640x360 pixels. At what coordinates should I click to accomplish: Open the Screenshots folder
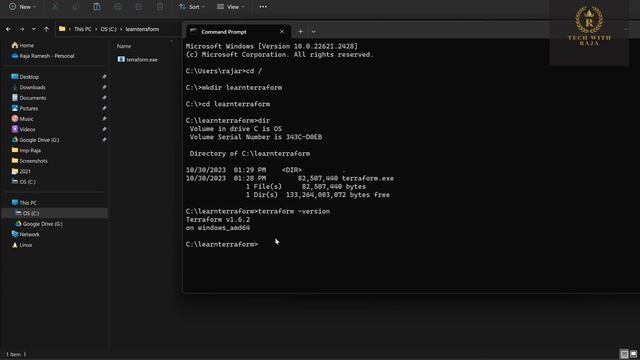coord(30,161)
